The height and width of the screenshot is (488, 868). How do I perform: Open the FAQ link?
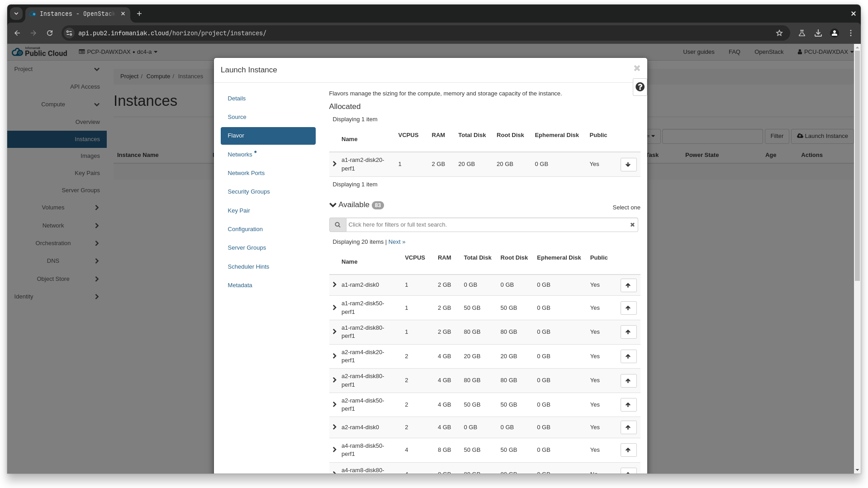click(734, 52)
